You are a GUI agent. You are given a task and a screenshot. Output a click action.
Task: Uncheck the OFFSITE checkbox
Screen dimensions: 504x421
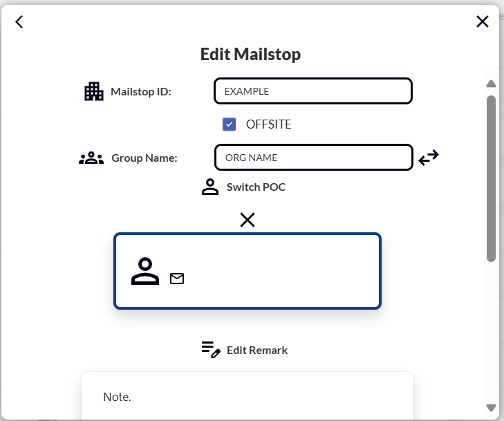(229, 124)
